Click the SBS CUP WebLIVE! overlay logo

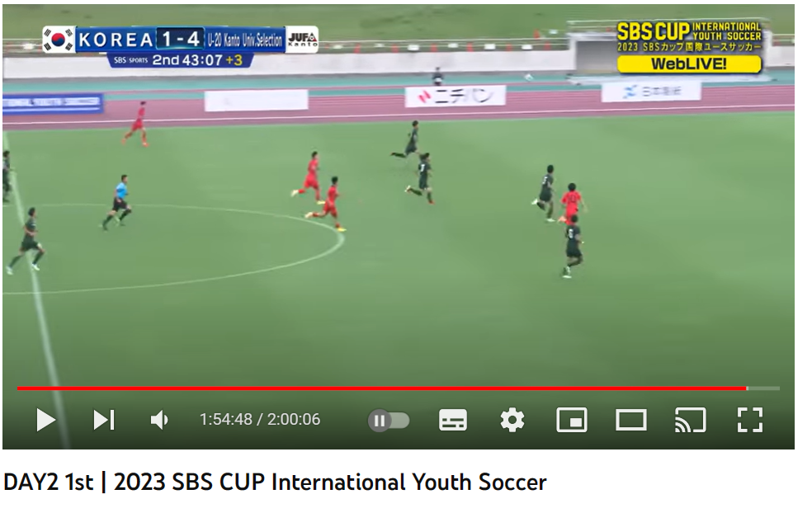pos(689,47)
